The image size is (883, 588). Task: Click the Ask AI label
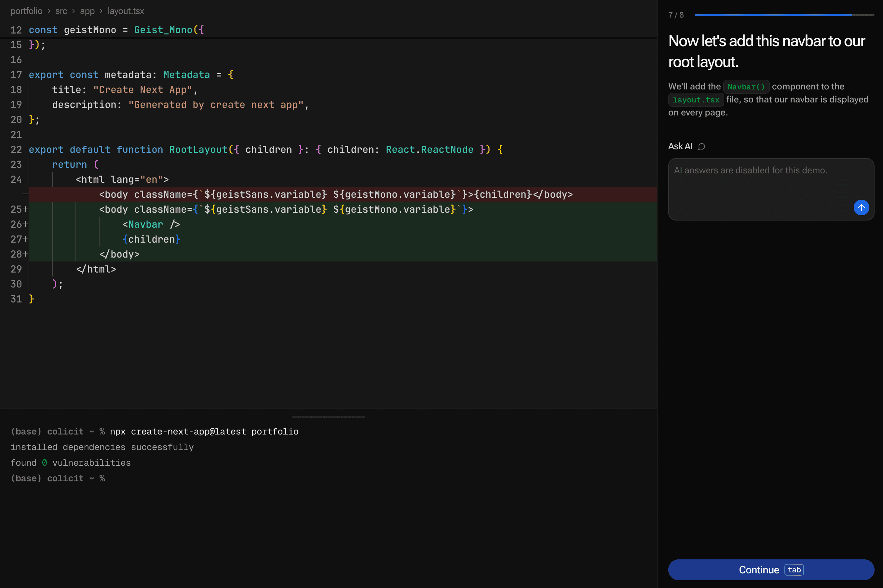click(680, 147)
